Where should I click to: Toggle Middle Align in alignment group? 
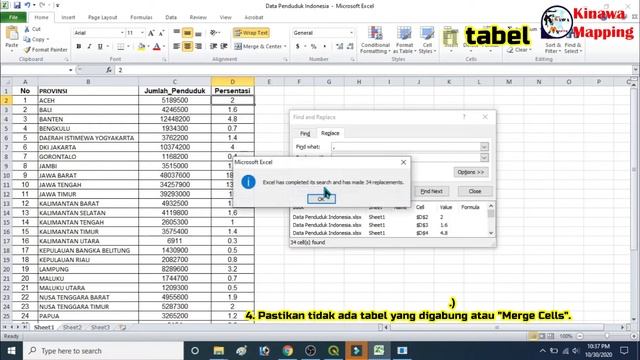click(x=187, y=33)
